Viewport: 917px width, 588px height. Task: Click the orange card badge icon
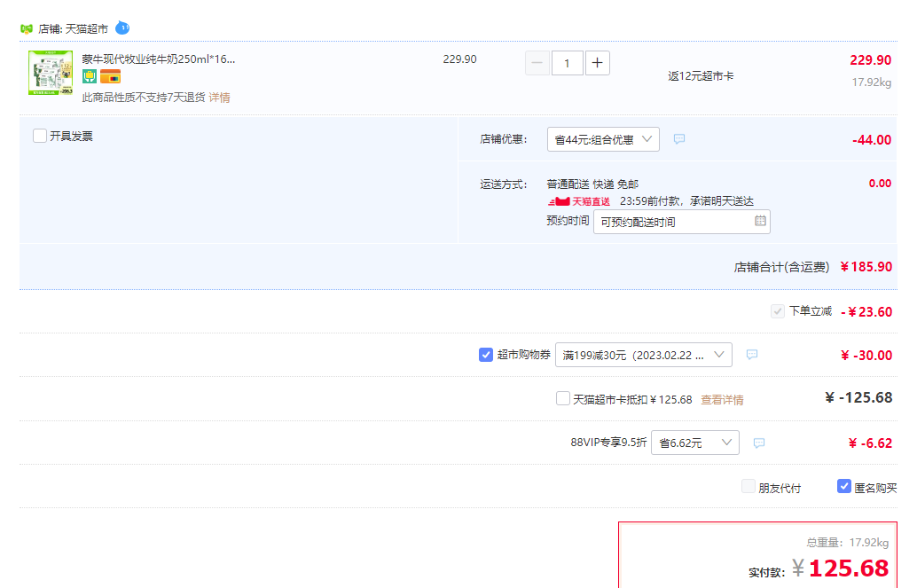110,76
